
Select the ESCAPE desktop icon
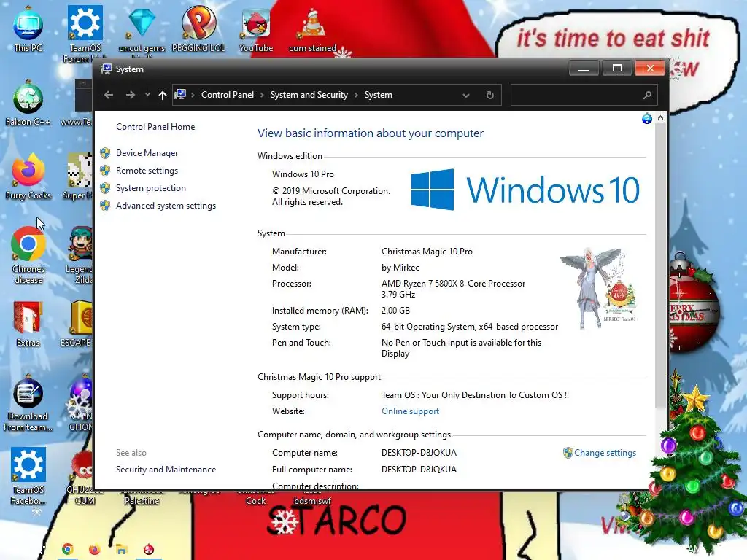(x=76, y=324)
